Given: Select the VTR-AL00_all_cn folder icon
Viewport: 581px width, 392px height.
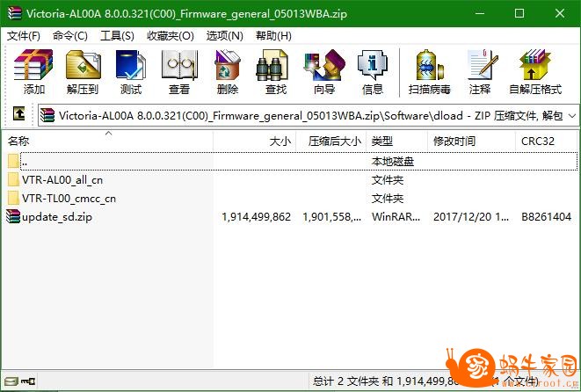Looking at the screenshot, I should (13, 179).
